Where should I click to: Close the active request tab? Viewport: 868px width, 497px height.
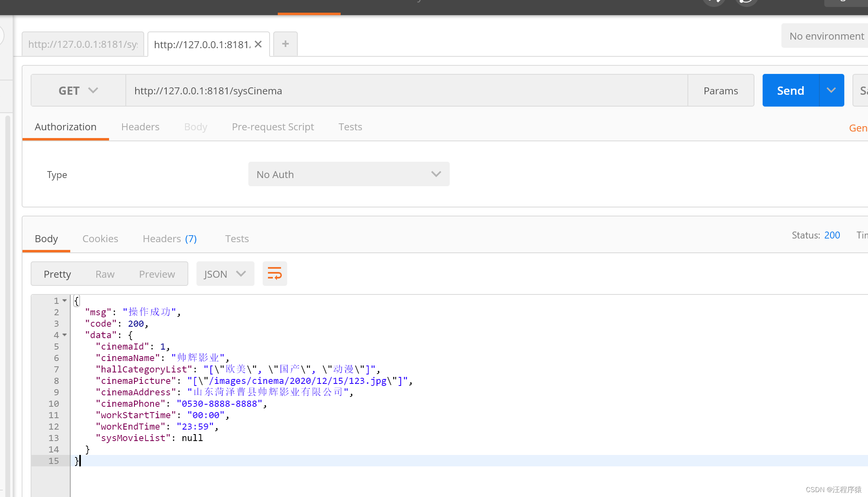tap(258, 44)
